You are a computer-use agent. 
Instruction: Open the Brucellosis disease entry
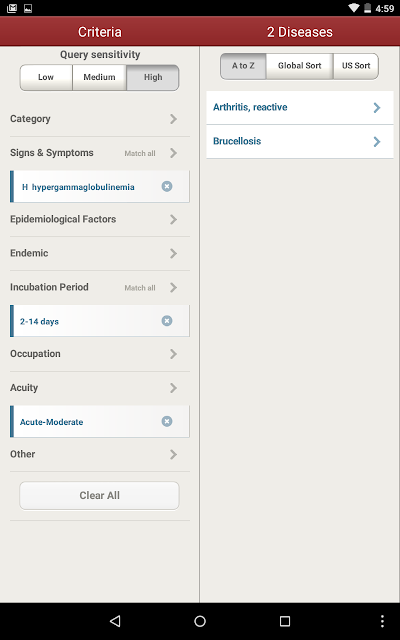(x=300, y=141)
